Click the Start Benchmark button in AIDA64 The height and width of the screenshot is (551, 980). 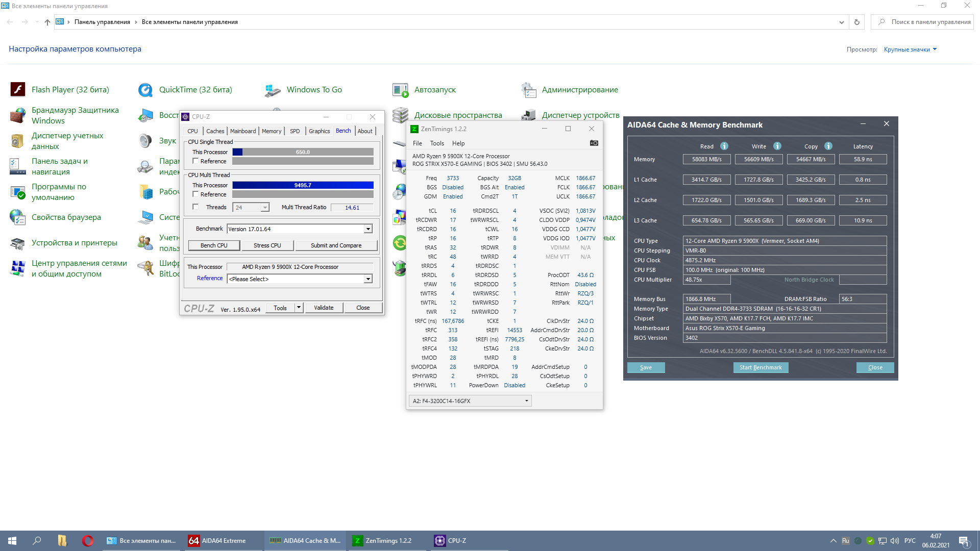click(x=761, y=367)
